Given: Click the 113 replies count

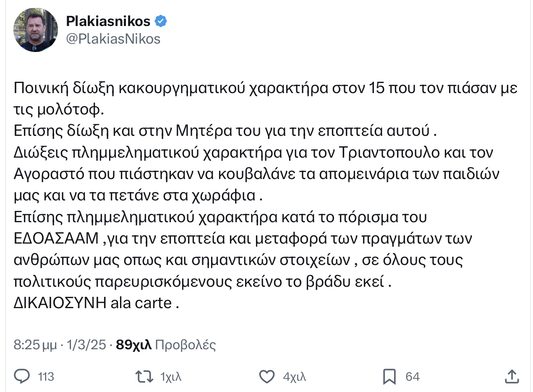Looking at the screenshot, I should [x=46, y=377].
